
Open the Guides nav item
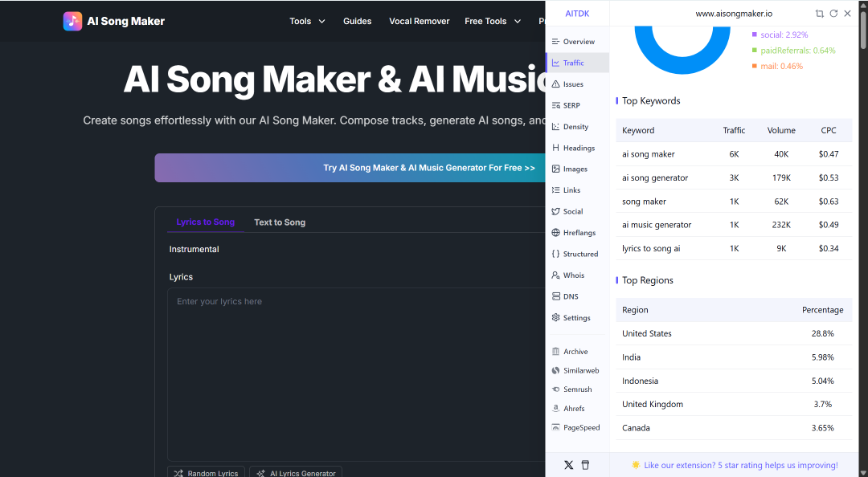pos(357,21)
